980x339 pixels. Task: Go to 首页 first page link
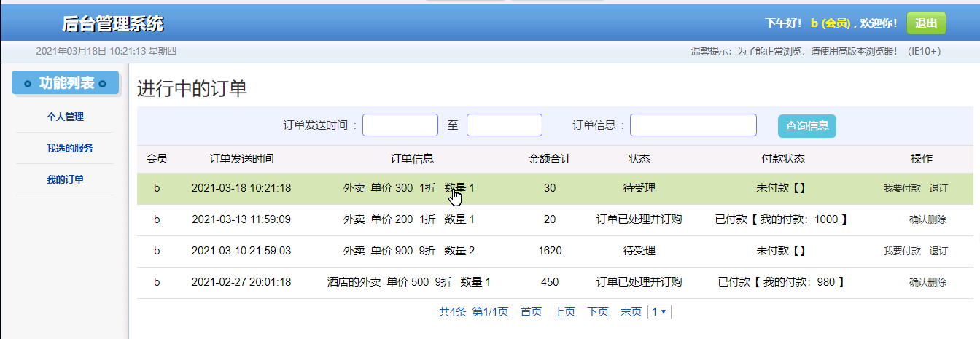[531, 311]
